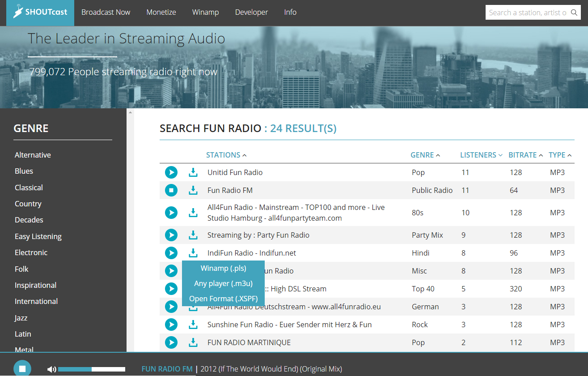Mute the player volume speaker icon
The width and height of the screenshot is (588, 376).
pos(51,369)
